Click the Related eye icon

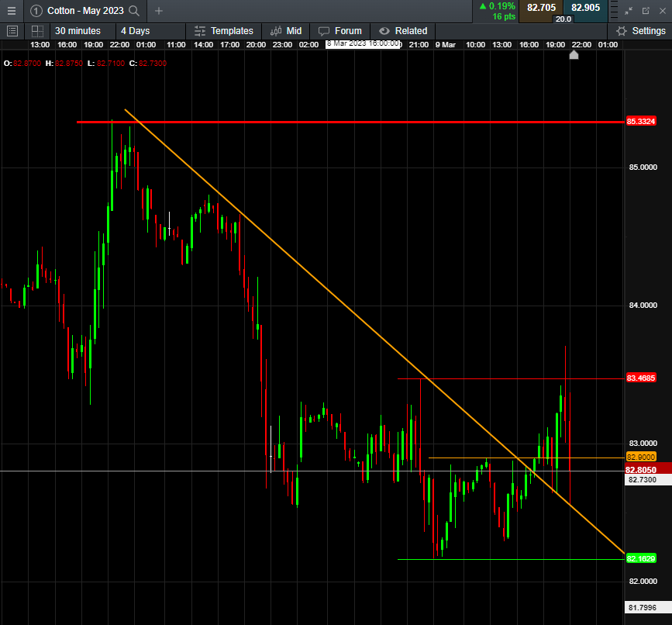pyautogui.click(x=384, y=31)
